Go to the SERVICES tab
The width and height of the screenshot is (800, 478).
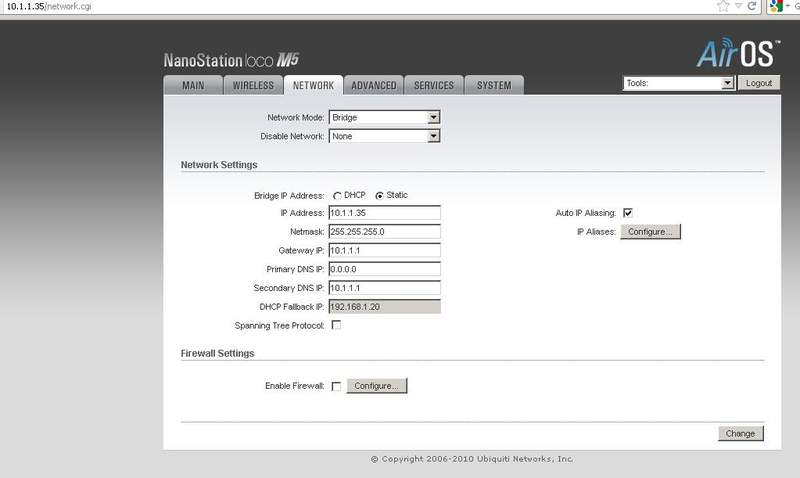434,85
